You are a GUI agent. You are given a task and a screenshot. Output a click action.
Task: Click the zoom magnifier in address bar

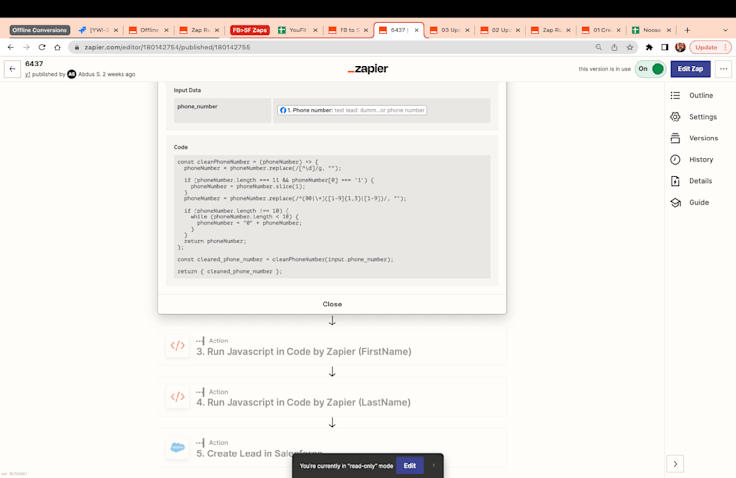(x=598, y=47)
